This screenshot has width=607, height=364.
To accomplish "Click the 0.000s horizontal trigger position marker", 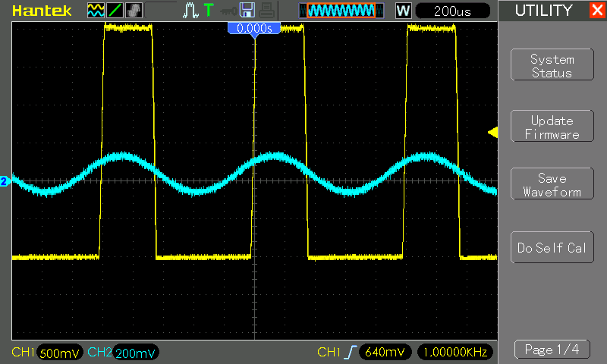I will (254, 30).
